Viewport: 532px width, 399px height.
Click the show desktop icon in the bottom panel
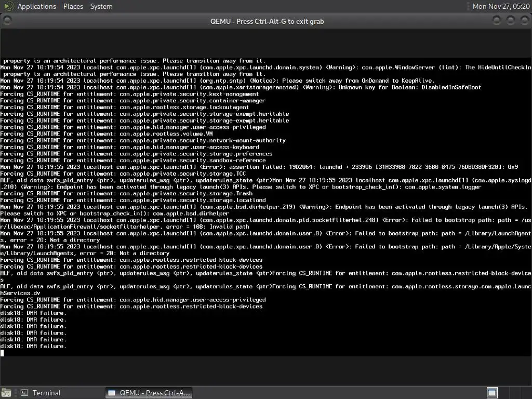pos(6,393)
